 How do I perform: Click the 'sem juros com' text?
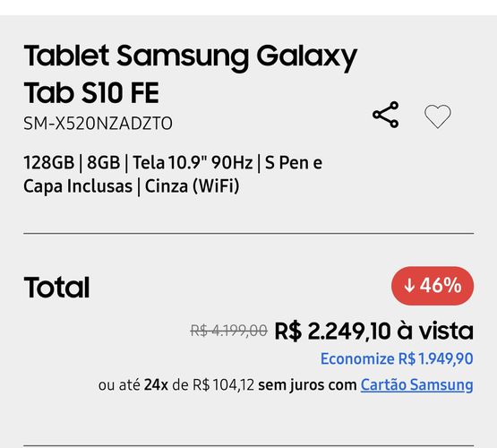(307, 385)
